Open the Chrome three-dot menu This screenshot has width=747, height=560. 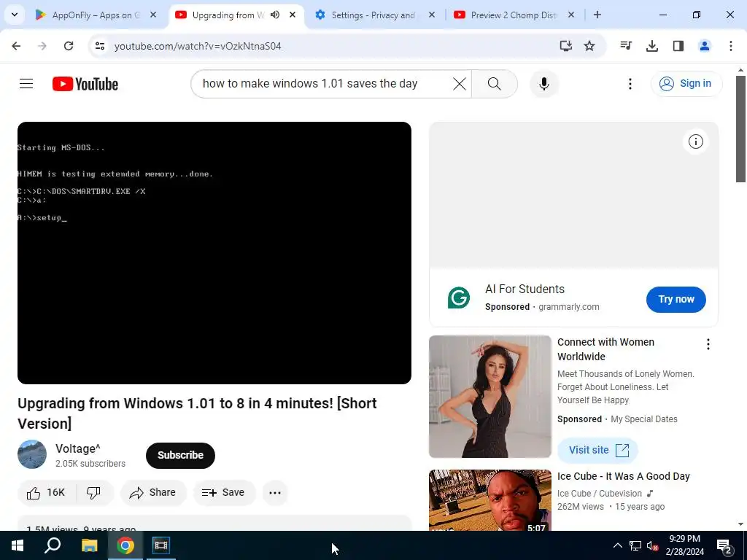pyautogui.click(x=731, y=46)
